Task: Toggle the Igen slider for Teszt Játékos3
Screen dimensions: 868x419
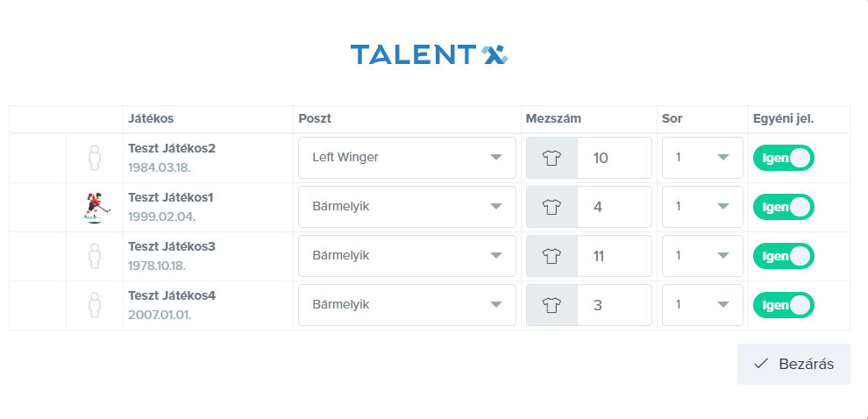Action: coord(783,256)
